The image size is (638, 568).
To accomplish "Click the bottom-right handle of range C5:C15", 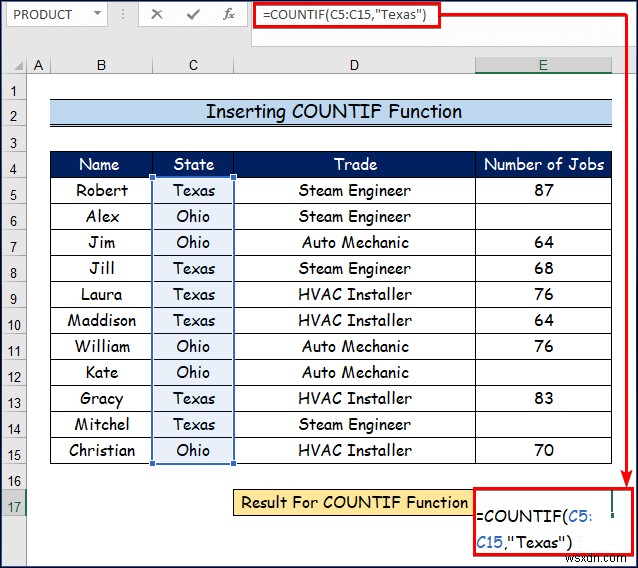I will click(x=234, y=463).
